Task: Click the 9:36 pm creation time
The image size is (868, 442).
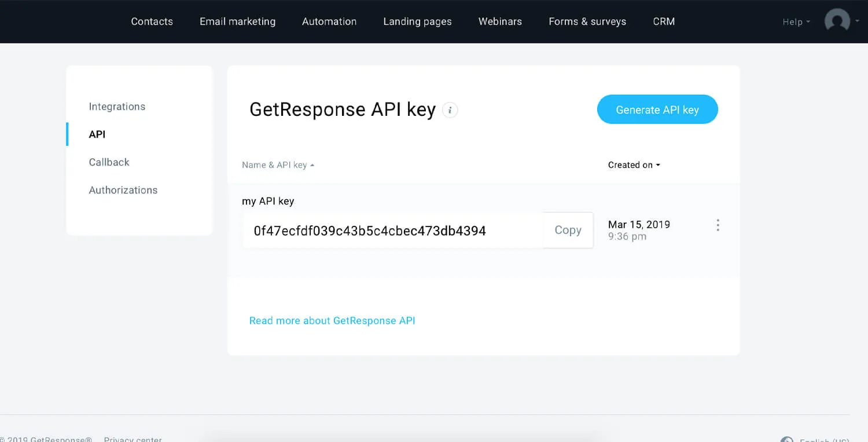Action: (x=627, y=236)
